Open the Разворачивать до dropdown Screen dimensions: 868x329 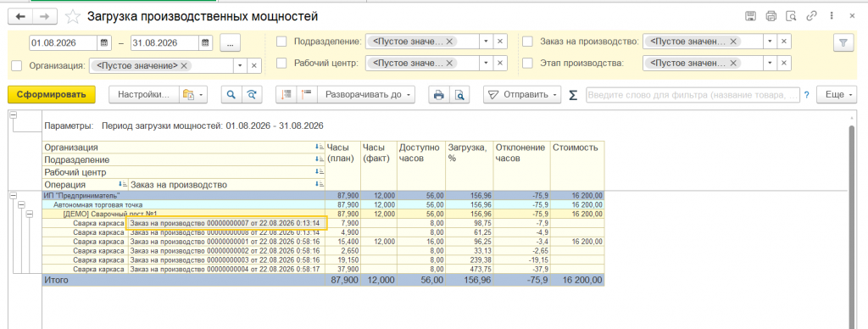(366, 95)
